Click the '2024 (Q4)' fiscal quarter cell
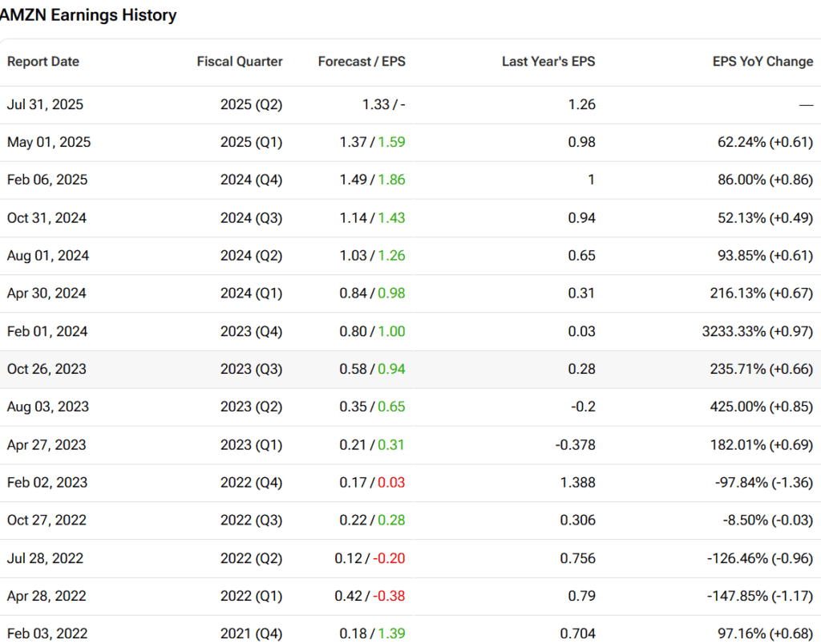Screen dimensions: 821x644 click(251, 180)
